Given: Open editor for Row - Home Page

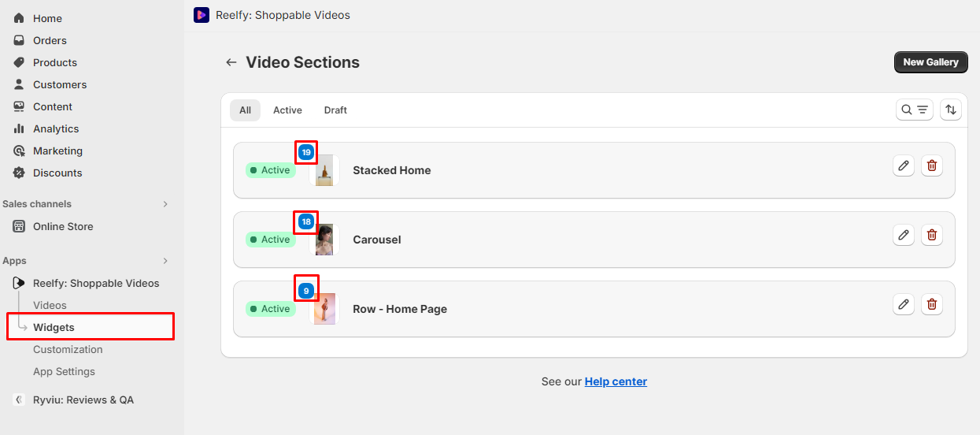Looking at the screenshot, I should click(x=904, y=304).
